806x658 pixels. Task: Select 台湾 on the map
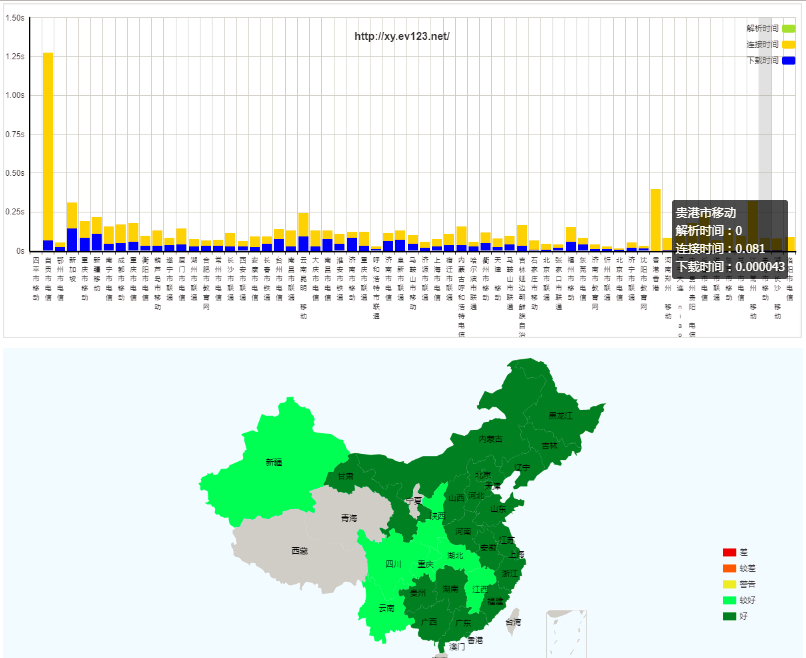coord(512,620)
